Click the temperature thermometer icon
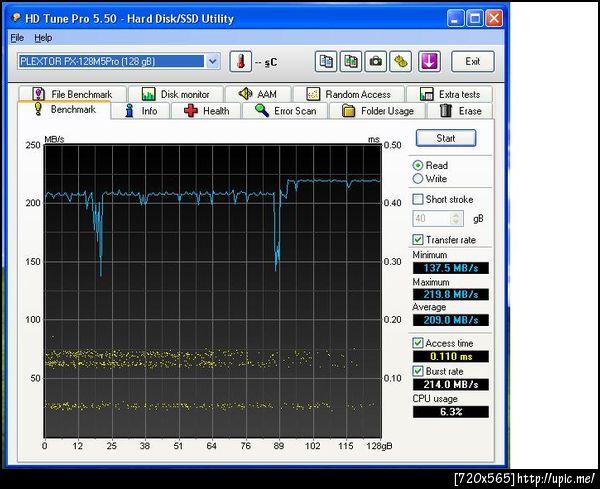The image size is (600, 489). tap(240, 62)
